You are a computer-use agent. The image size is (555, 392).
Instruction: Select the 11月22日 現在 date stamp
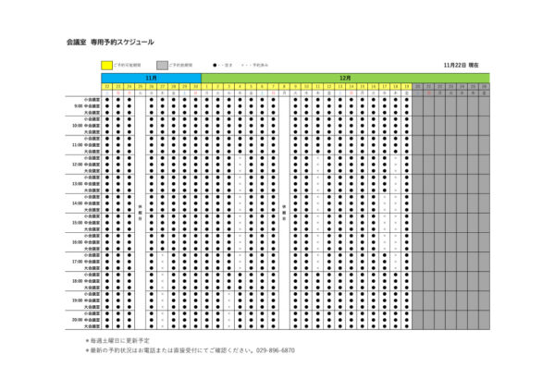pyautogui.click(x=462, y=65)
